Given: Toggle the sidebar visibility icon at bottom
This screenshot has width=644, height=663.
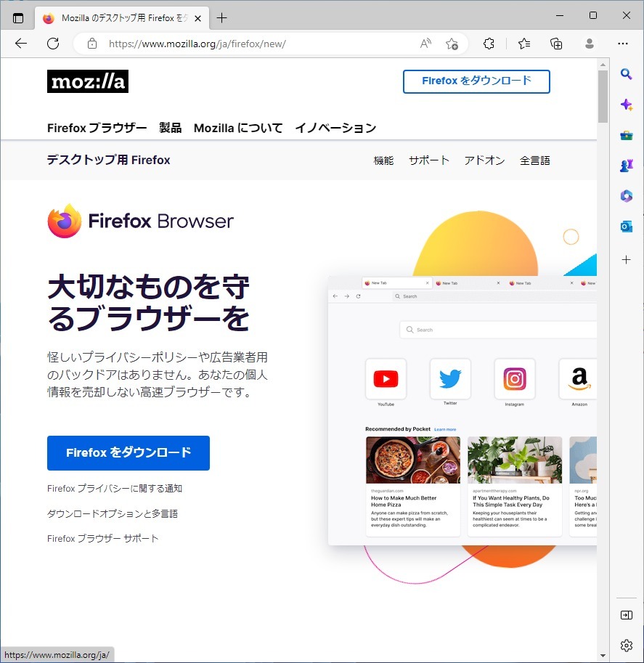Looking at the screenshot, I should (627, 615).
